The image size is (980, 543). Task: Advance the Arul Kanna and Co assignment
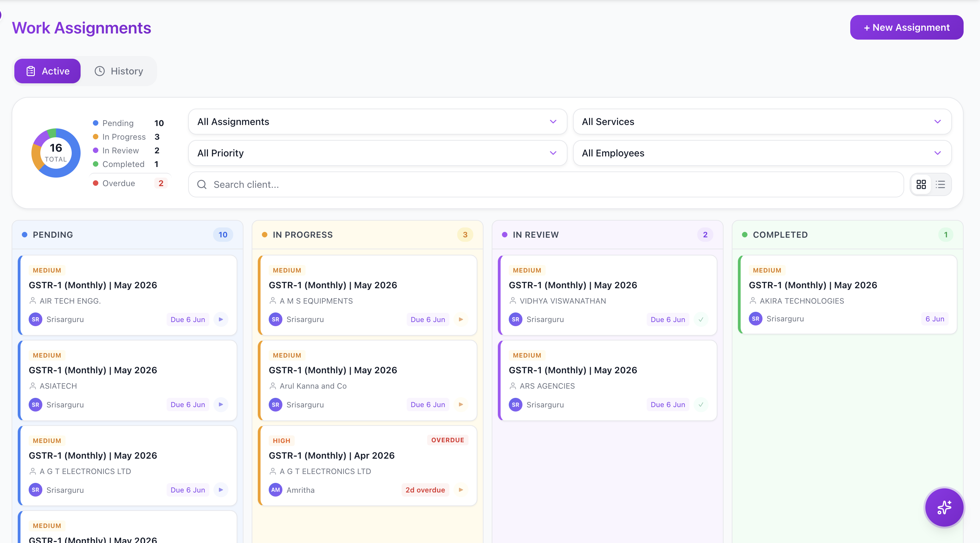pyautogui.click(x=461, y=404)
